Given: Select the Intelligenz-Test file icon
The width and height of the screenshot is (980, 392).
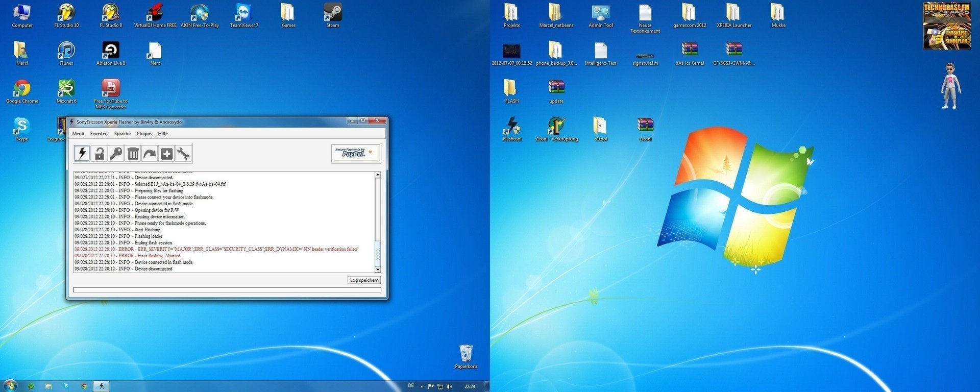Looking at the screenshot, I should [601, 53].
